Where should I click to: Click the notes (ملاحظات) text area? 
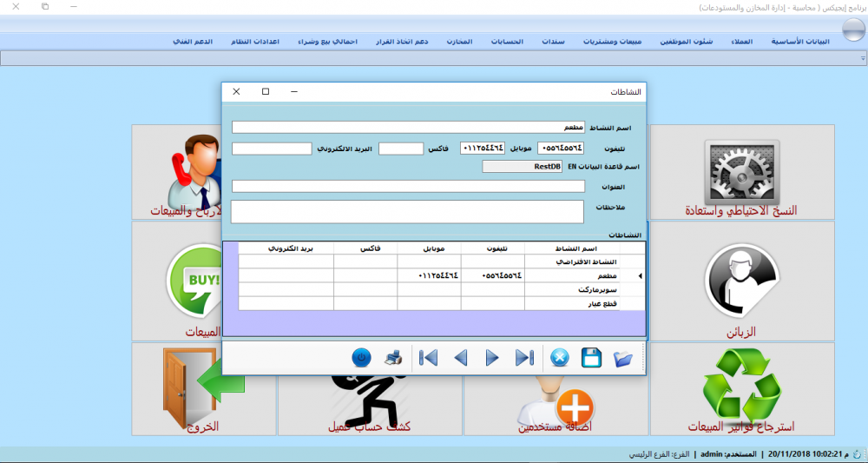(407, 212)
